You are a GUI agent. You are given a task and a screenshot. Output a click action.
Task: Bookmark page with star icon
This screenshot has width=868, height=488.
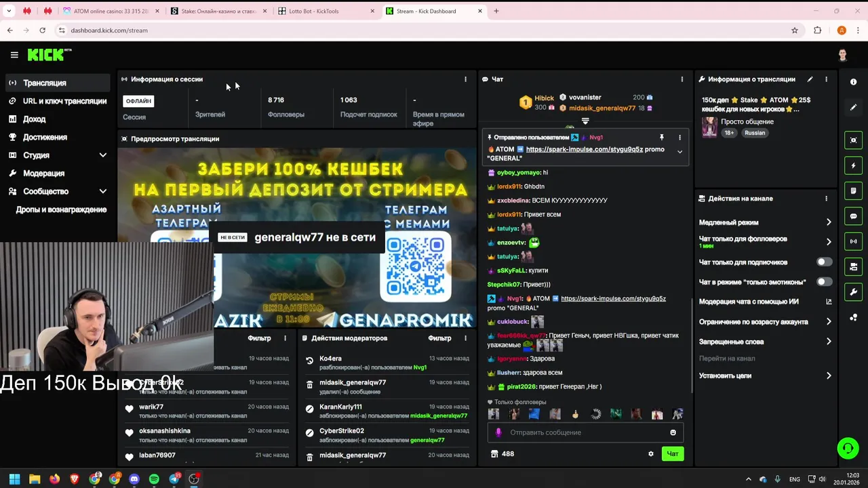click(x=795, y=30)
